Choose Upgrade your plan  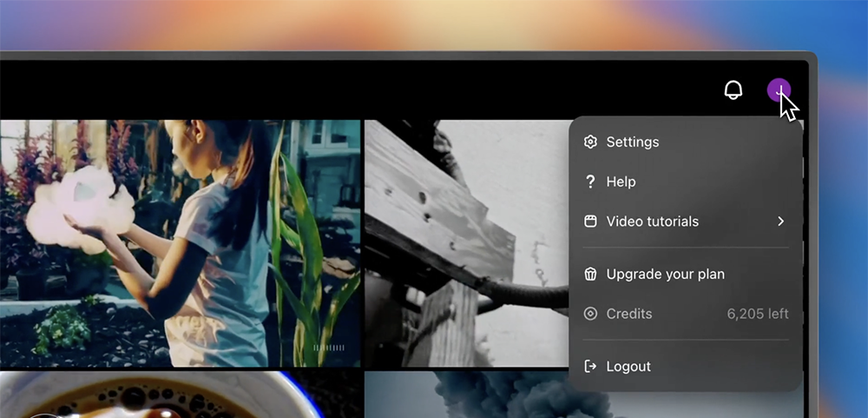click(686, 274)
